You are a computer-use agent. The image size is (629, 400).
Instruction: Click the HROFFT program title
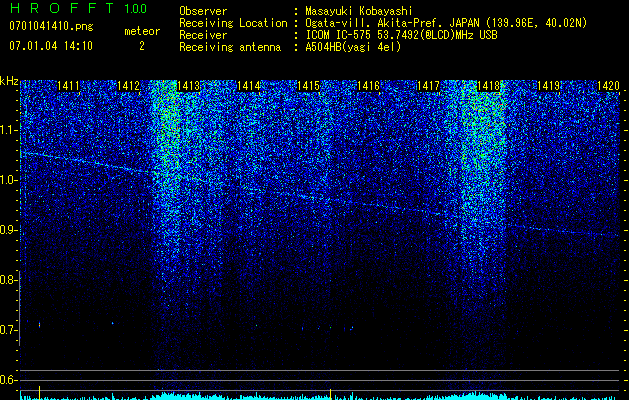point(61,8)
